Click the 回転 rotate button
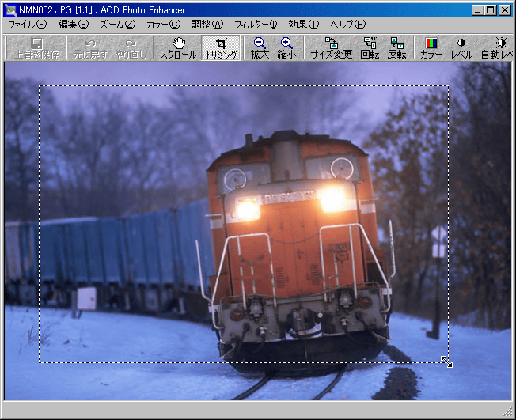Screen dimensions: 516x420 tap(370, 48)
